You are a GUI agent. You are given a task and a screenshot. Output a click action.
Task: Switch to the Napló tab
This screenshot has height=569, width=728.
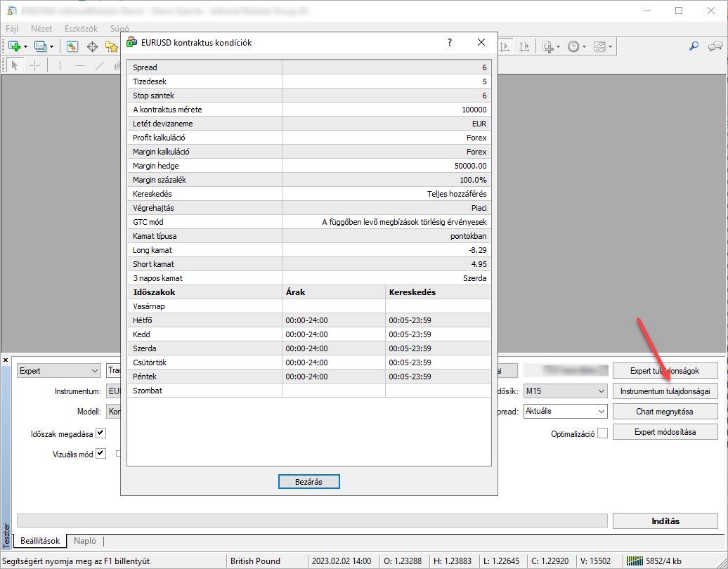point(85,541)
